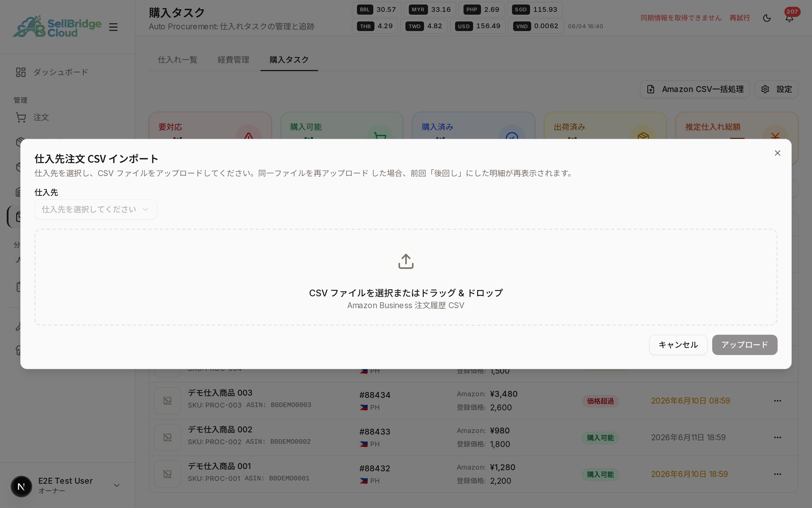This screenshot has width=812, height=508.
Task: Toggle dark mode moon icon
Action: [767, 18]
